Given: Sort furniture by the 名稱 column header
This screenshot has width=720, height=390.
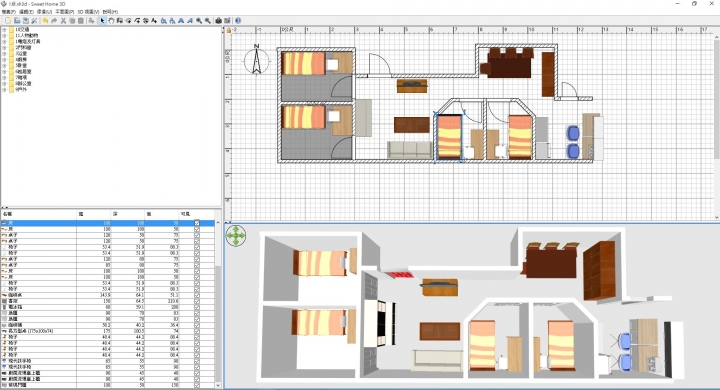Looking at the screenshot, I should tap(38, 215).
